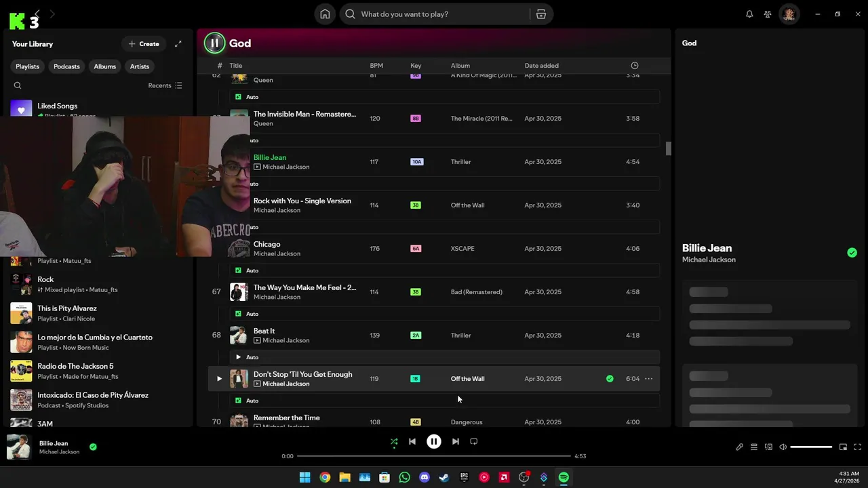This screenshot has width=868, height=488.
Task: Pause the God playlist with green button
Action: point(214,43)
